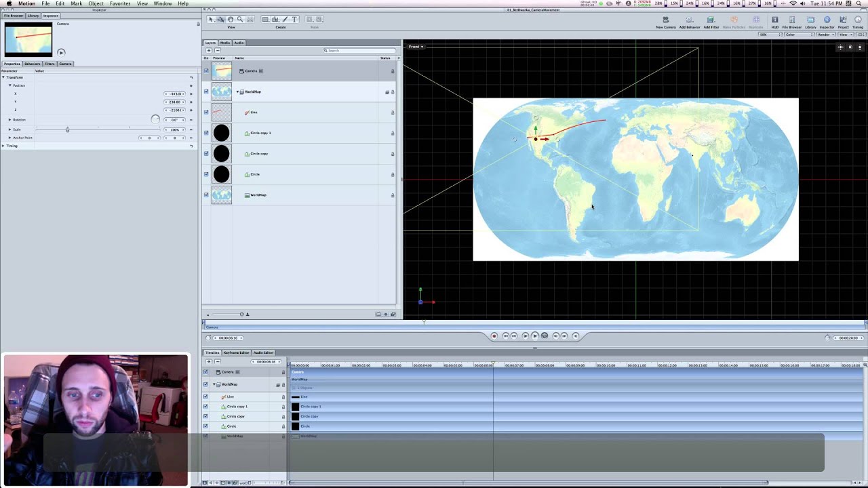Open the Add Behavior menu icon

pos(690,22)
